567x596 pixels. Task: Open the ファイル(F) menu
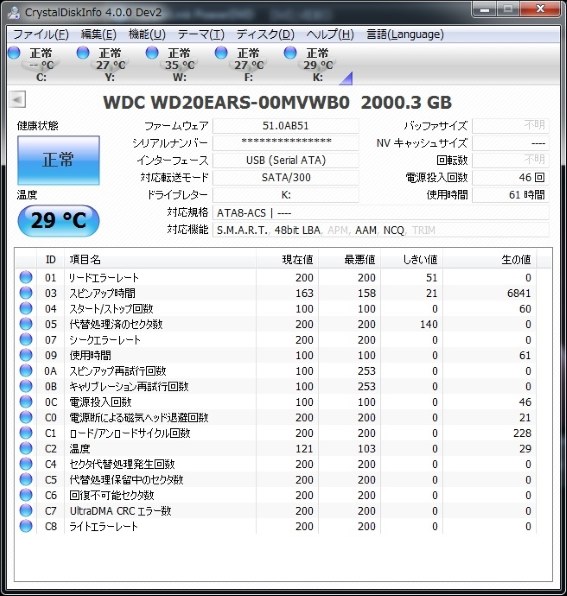click(41, 35)
